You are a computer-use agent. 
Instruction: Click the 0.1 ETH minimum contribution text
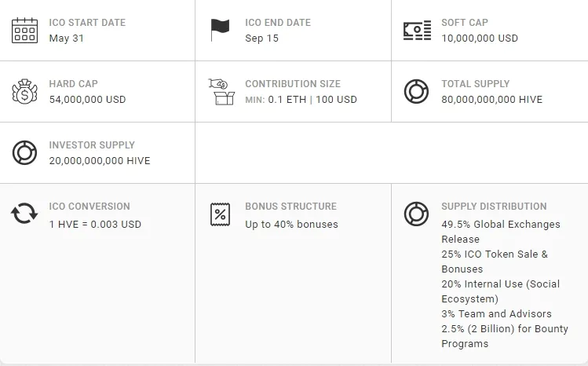(287, 100)
